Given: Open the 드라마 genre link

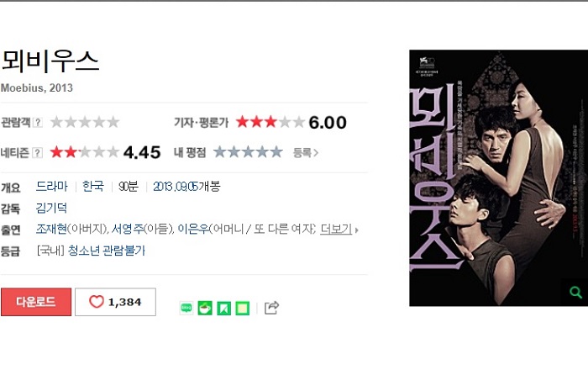Looking at the screenshot, I should (x=52, y=187).
